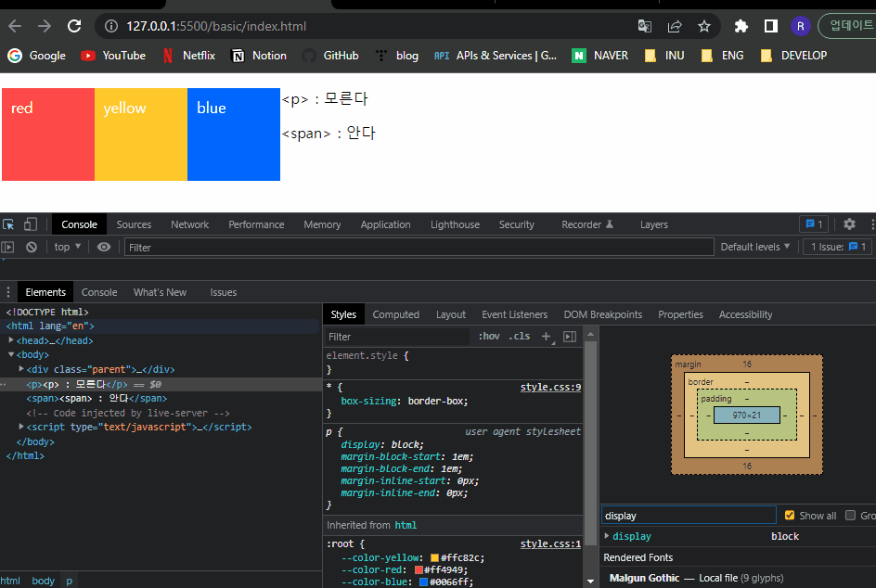The width and height of the screenshot is (876, 588).
Task: Toggle the browser side panel icon
Action: point(771,26)
